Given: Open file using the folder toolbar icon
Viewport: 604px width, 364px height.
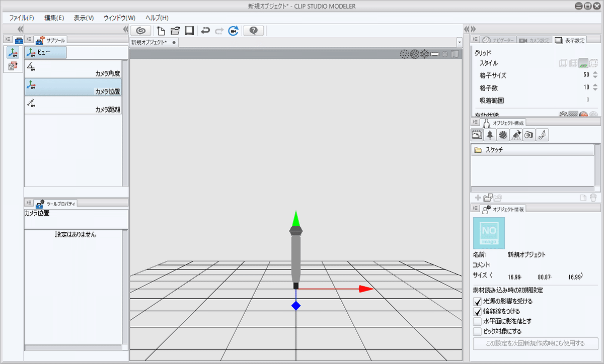Looking at the screenshot, I should [x=175, y=31].
